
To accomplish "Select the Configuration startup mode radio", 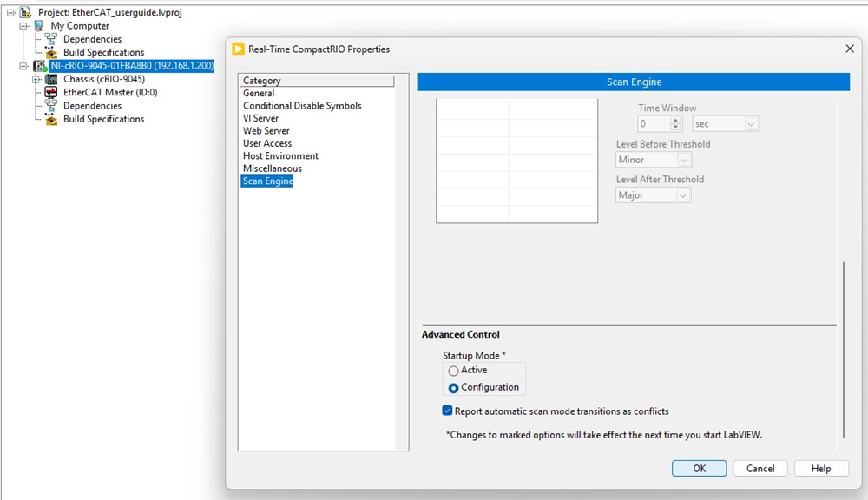I will [x=453, y=388].
